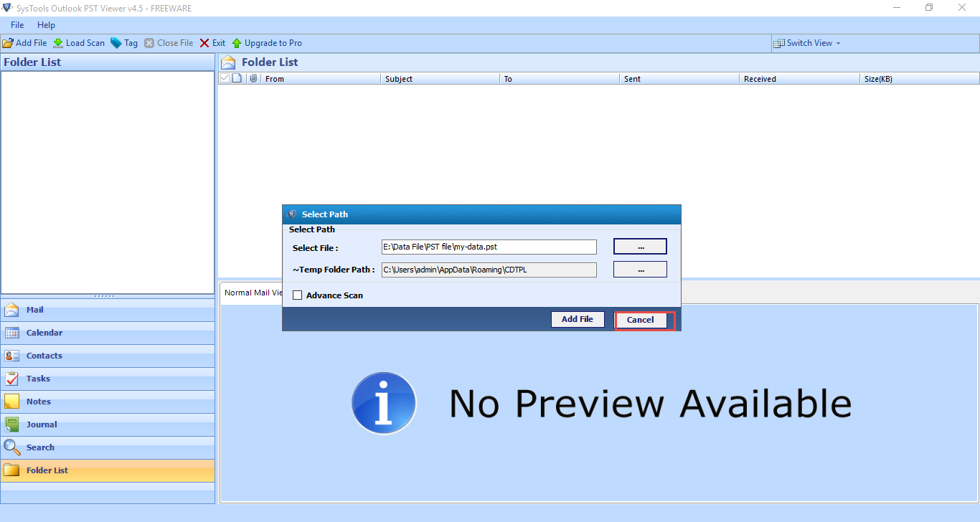980x522 pixels.
Task: Browse for PST file with Select File button
Action: pos(640,247)
